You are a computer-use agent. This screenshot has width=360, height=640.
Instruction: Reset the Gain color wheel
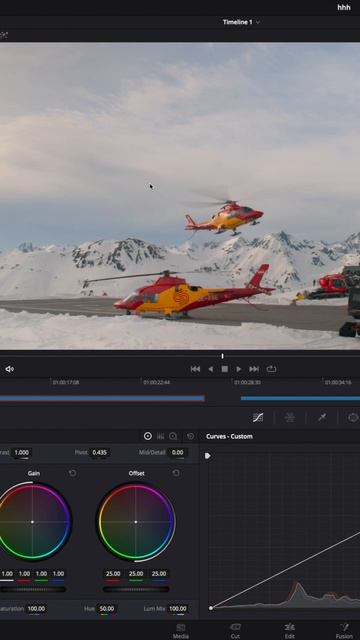tap(73, 473)
